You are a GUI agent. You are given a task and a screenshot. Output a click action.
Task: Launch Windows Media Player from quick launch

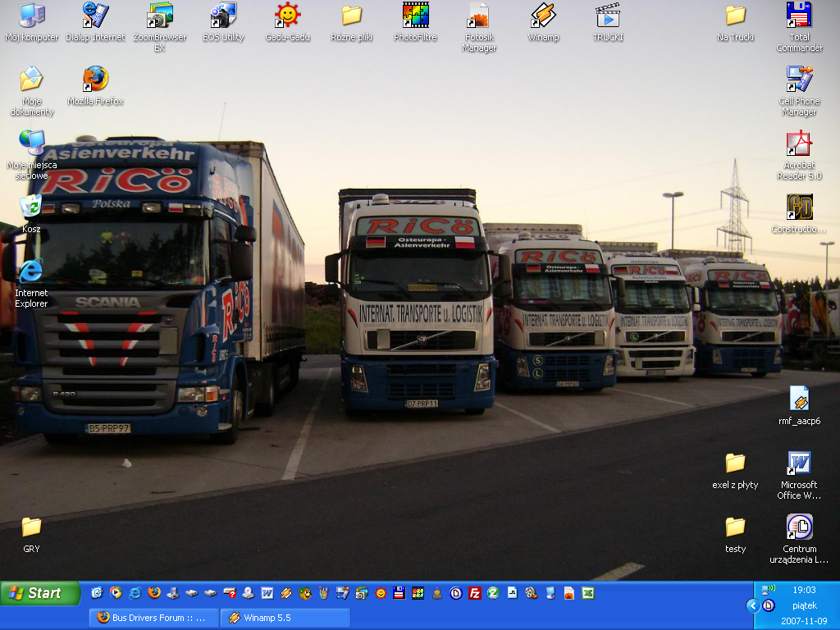(116, 593)
